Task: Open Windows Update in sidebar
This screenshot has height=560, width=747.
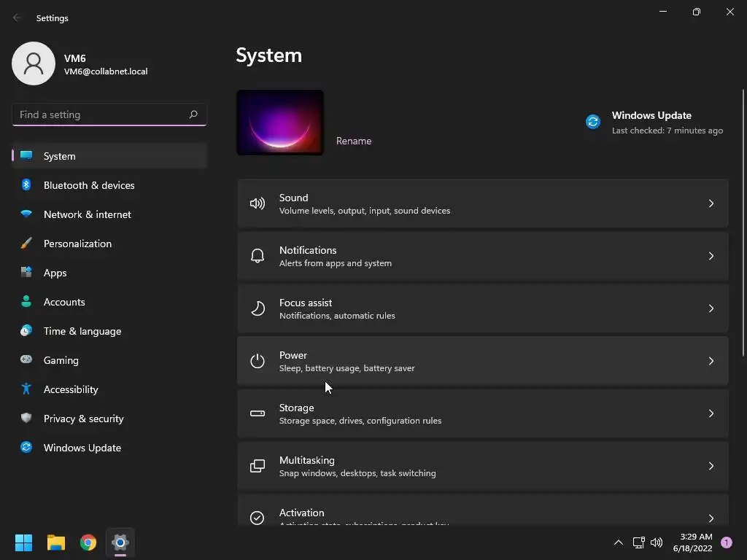Action: click(x=109, y=448)
